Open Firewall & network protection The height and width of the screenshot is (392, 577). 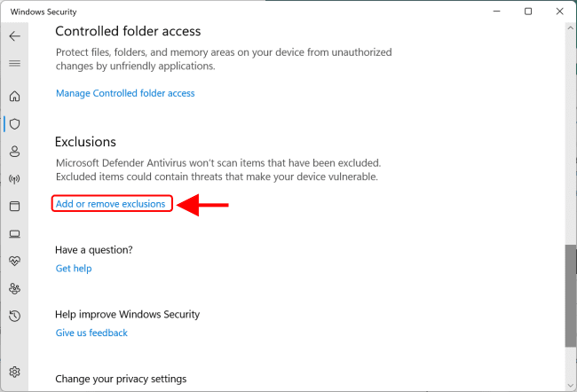[14, 178]
